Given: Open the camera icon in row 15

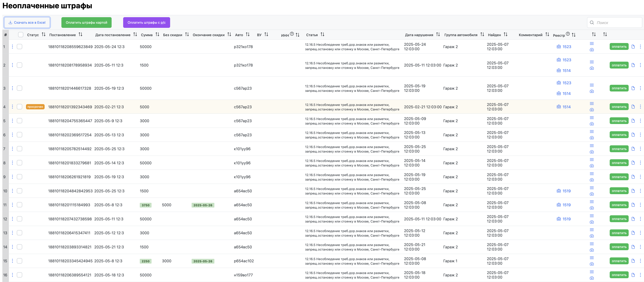Looking at the screenshot, I should click(x=591, y=264).
